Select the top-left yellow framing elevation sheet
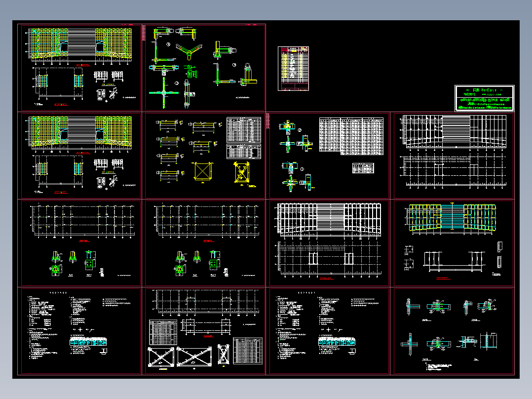The image size is (532, 399). [81, 68]
